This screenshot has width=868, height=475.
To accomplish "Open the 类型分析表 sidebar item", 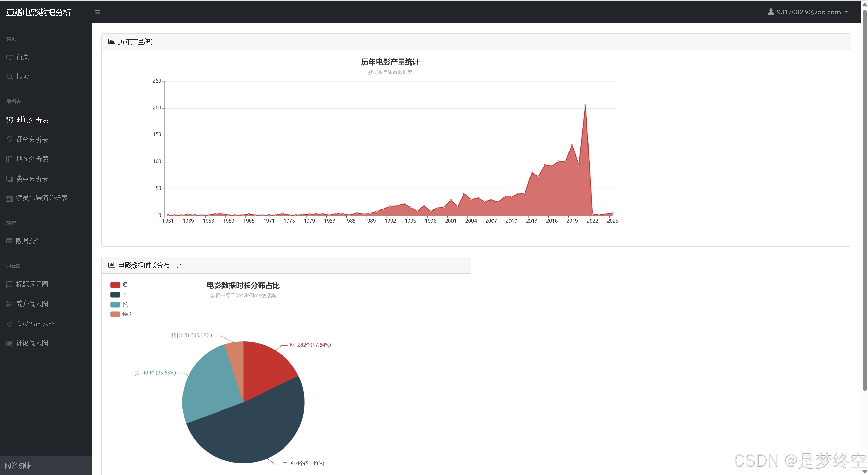I will [32, 179].
